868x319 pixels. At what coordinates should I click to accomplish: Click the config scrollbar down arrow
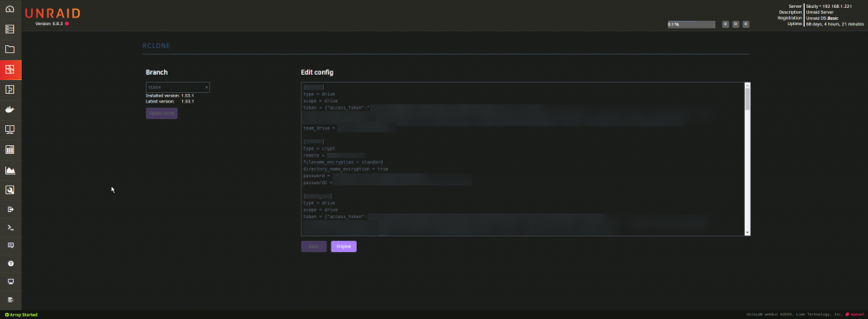[747, 232]
